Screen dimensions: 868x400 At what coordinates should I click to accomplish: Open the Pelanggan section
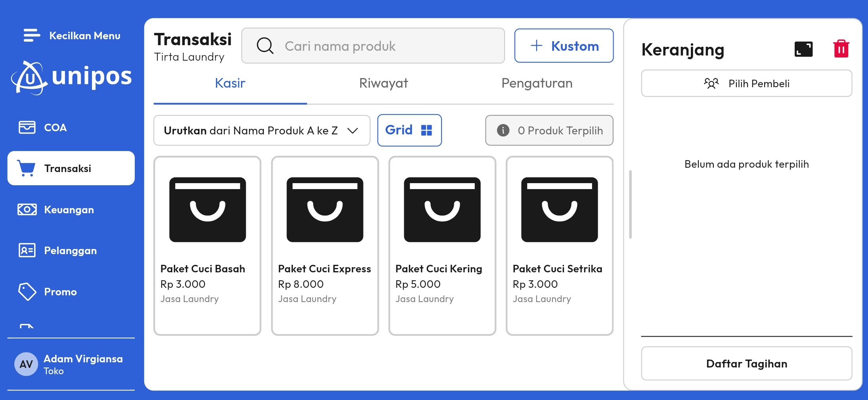click(x=70, y=250)
